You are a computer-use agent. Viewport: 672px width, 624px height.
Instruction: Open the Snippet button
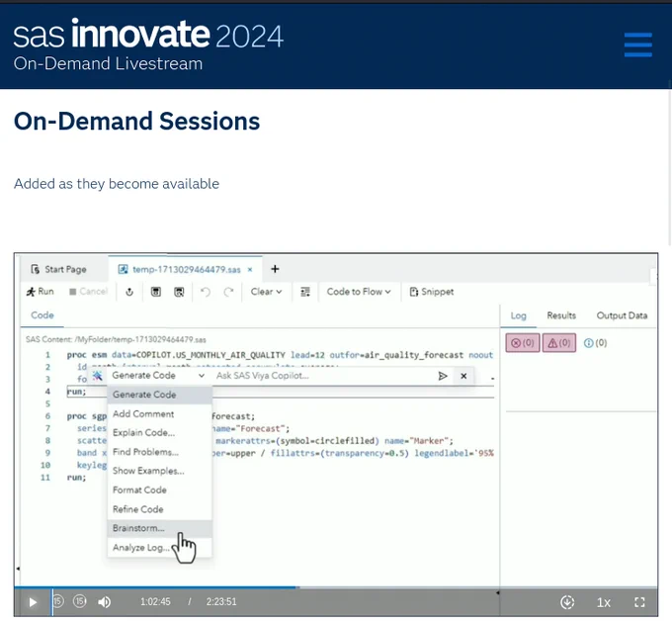point(432,292)
